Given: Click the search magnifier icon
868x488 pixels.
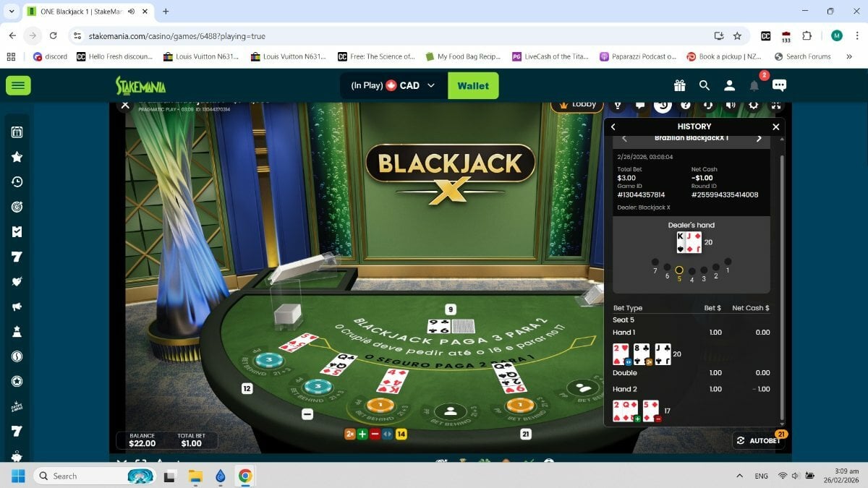Looking at the screenshot, I should point(705,85).
